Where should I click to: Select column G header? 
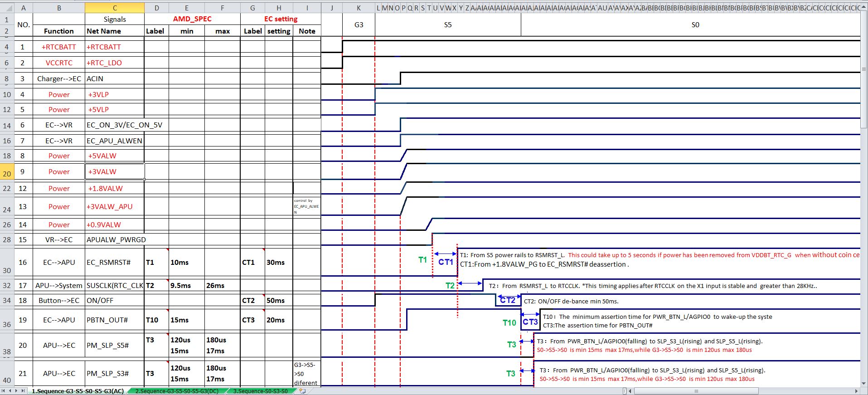252,8
